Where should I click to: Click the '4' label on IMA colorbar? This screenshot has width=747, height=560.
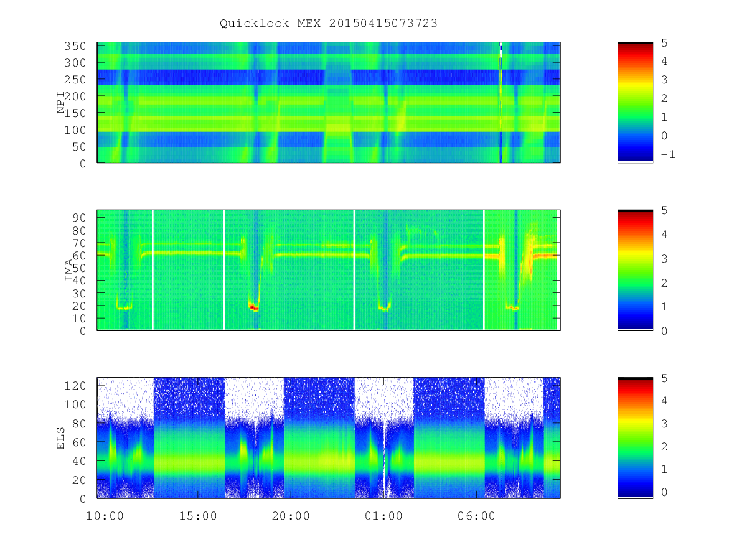pos(664,235)
